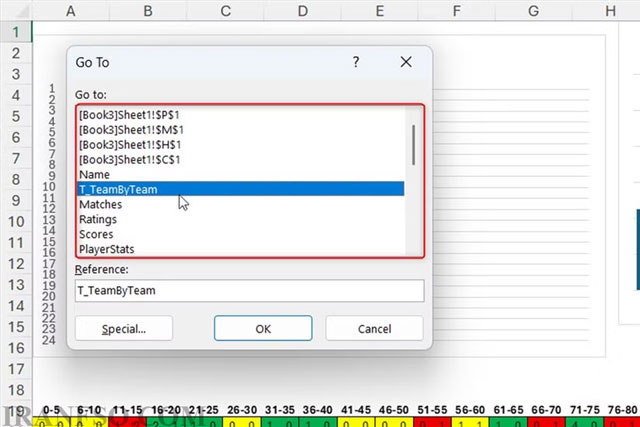Open the Special... options
The width and height of the screenshot is (640, 427).
tap(124, 328)
